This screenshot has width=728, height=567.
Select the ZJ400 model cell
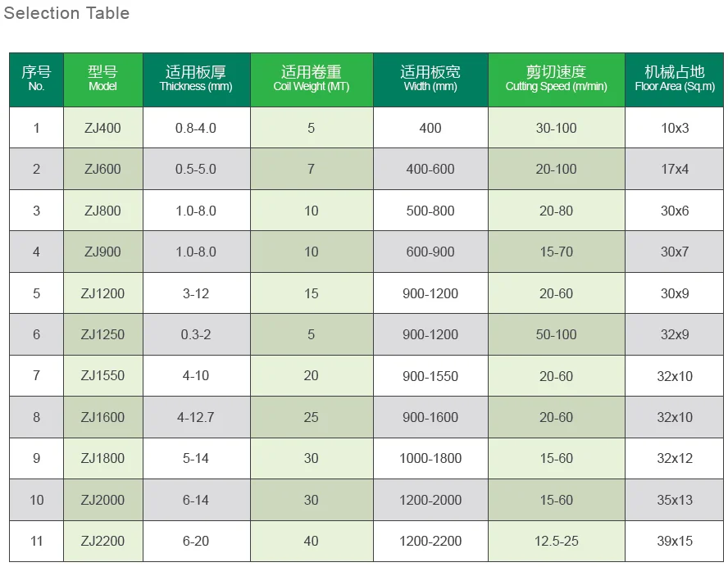coord(102,128)
